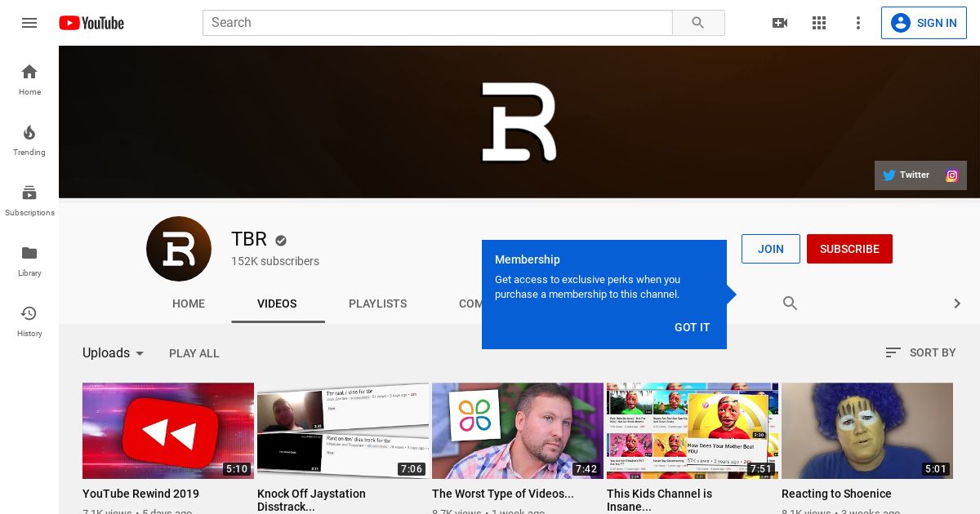Search within the channel magnifier icon
980x514 pixels.
(790, 304)
